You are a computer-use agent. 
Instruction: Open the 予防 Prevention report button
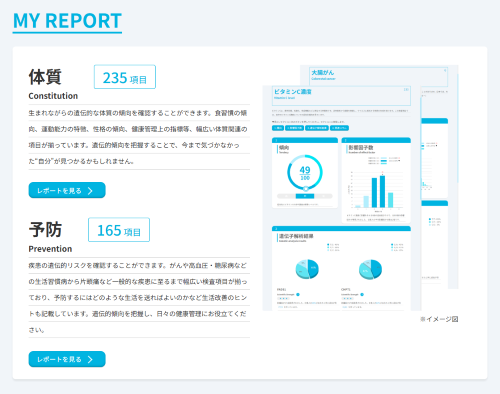67,359
